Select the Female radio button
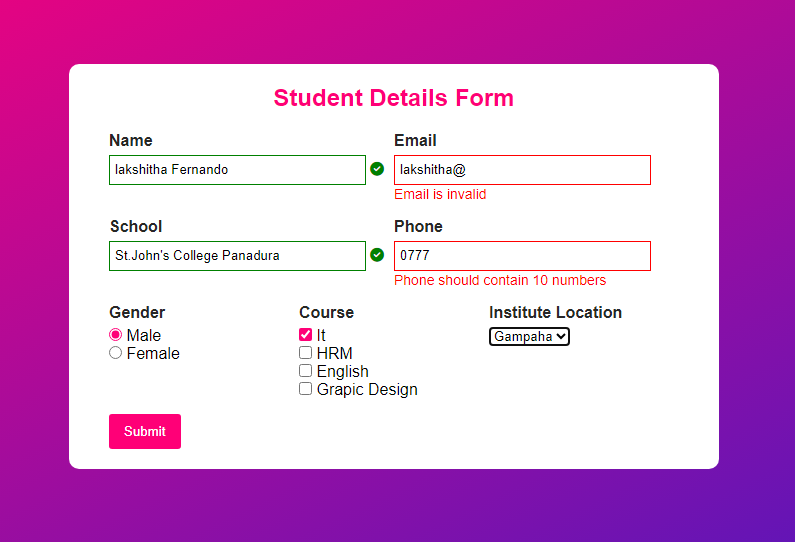The height and width of the screenshot is (542, 795). [x=115, y=353]
